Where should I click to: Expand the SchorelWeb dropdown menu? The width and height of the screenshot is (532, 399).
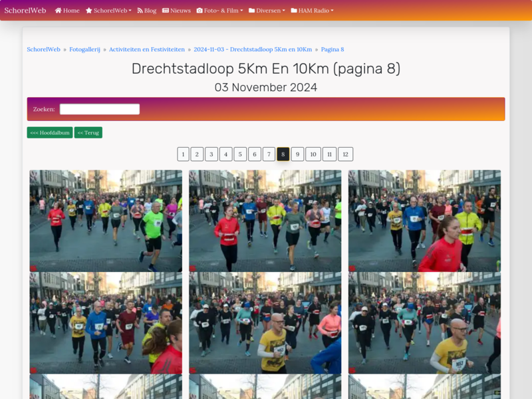click(x=108, y=11)
